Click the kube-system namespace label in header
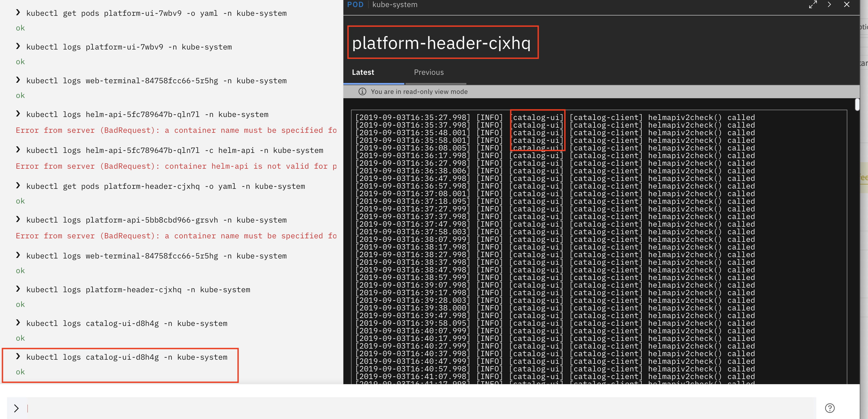The image size is (868, 419). [395, 5]
